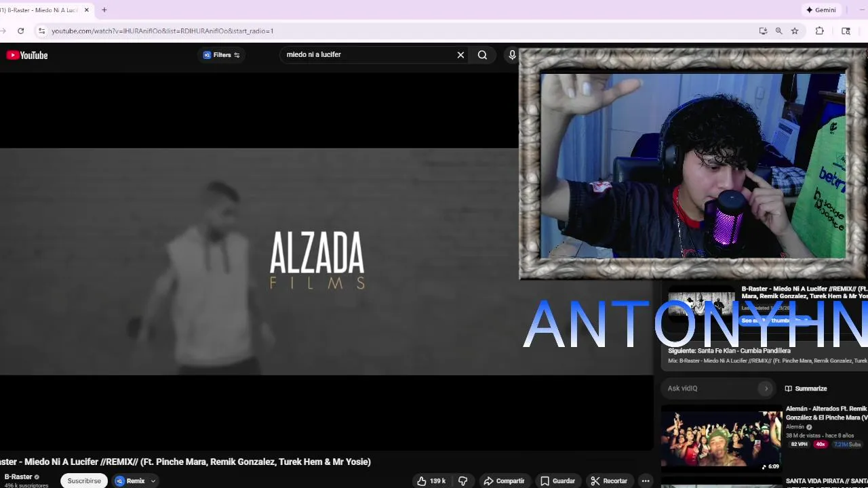This screenshot has width=868, height=488.
Task: Open SANTA VIDA PIRATA suggested video
Action: [x=827, y=481]
